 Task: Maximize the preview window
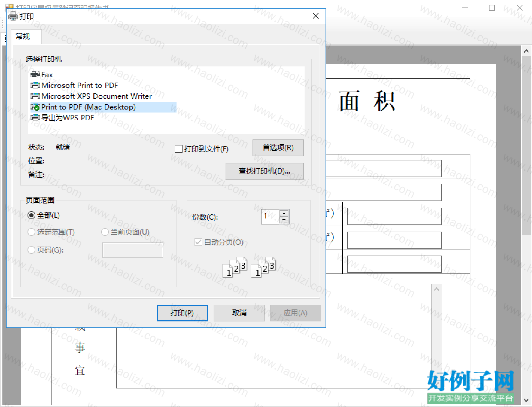492,8
